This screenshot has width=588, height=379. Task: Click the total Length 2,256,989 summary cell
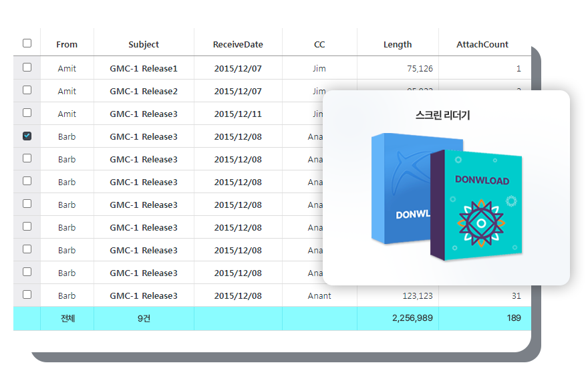pos(412,318)
